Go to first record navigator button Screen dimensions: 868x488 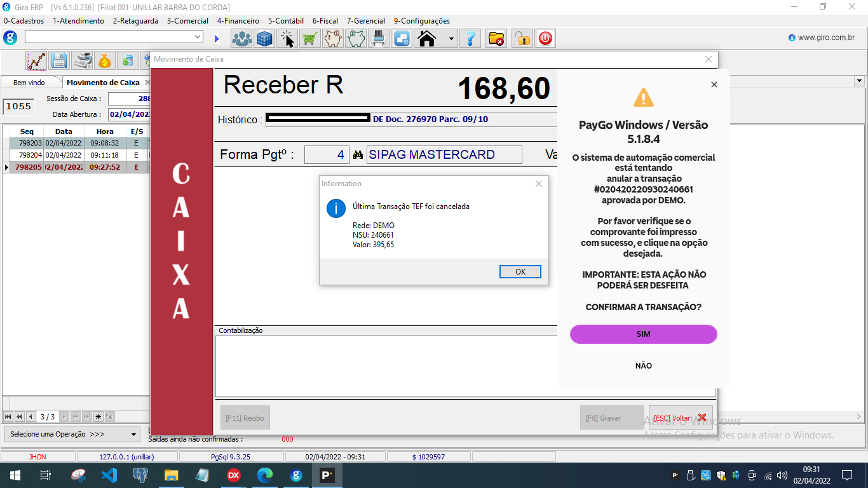tap(8, 417)
